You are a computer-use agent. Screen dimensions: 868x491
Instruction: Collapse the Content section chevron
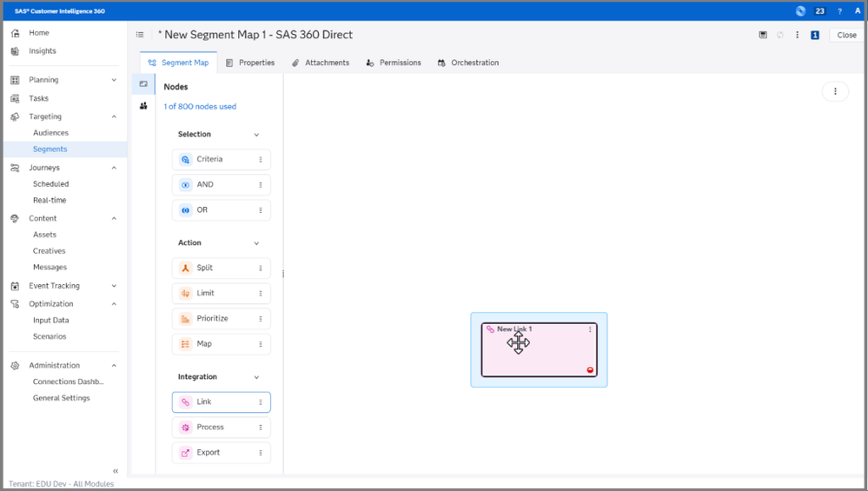click(114, 219)
